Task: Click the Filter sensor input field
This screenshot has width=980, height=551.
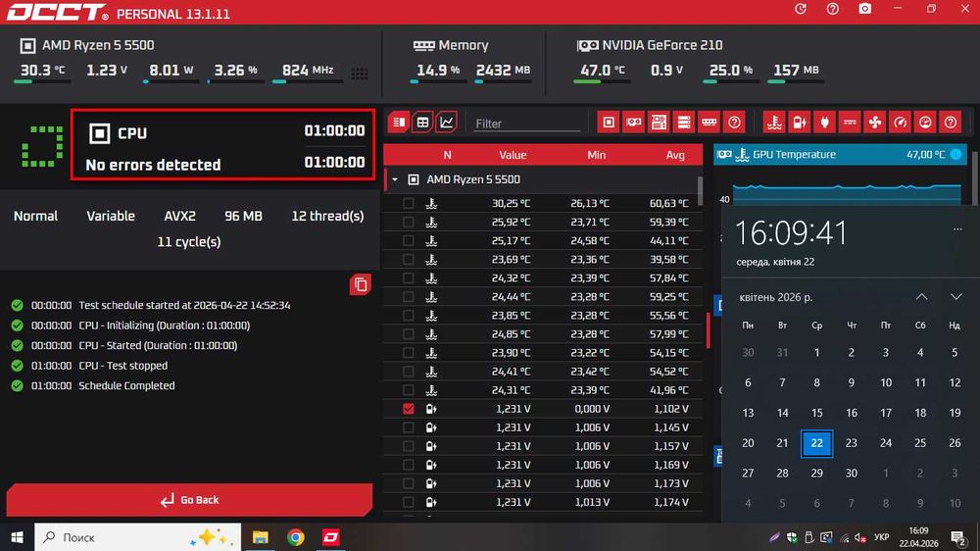Action: coord(527,124)
